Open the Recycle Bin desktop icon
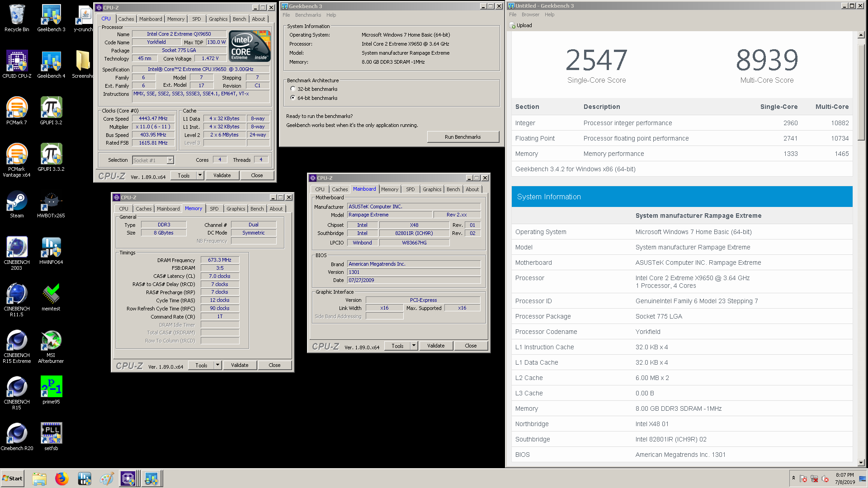Screen dimensions: 868x488 point(17,18)
